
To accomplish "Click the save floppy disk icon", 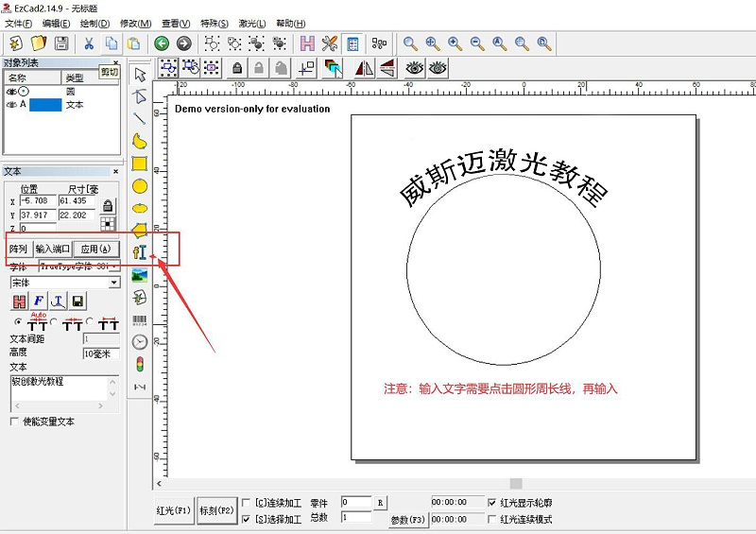I will coord(61,43).
